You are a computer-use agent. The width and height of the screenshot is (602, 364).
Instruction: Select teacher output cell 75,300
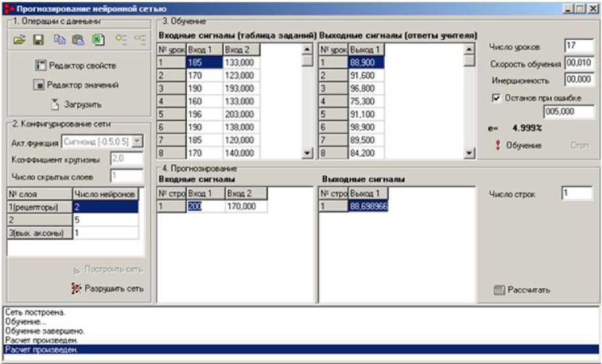pyautogui.click(x=366, y=101)
